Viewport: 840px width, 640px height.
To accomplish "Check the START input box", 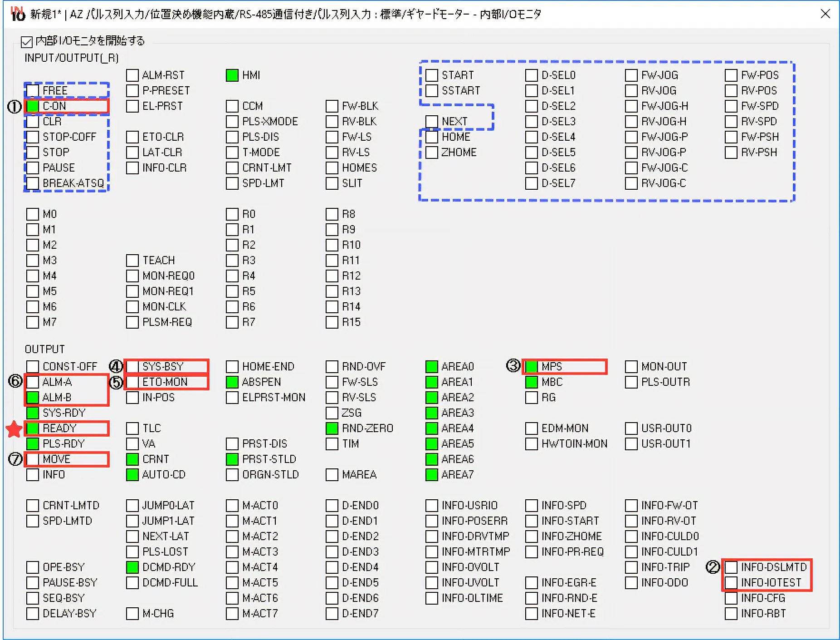I will click(432, 75).
